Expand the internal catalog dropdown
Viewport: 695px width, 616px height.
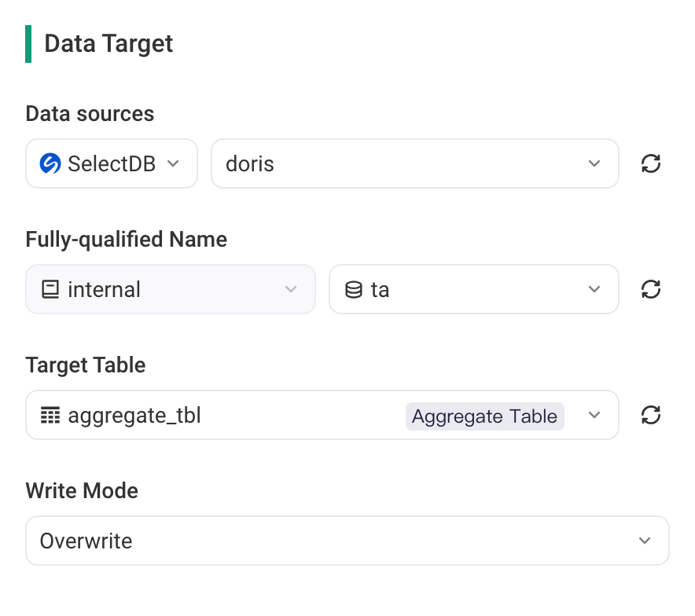click(x=171, y=289)
